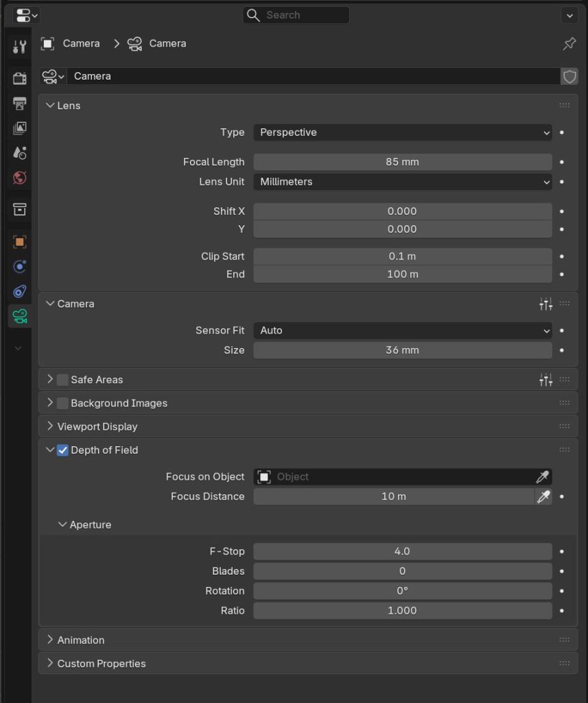The width and height of the screenshot is (588, 703).
Task: Open the Lens Unit Millimeters dropdown
Action: point(402,182)
